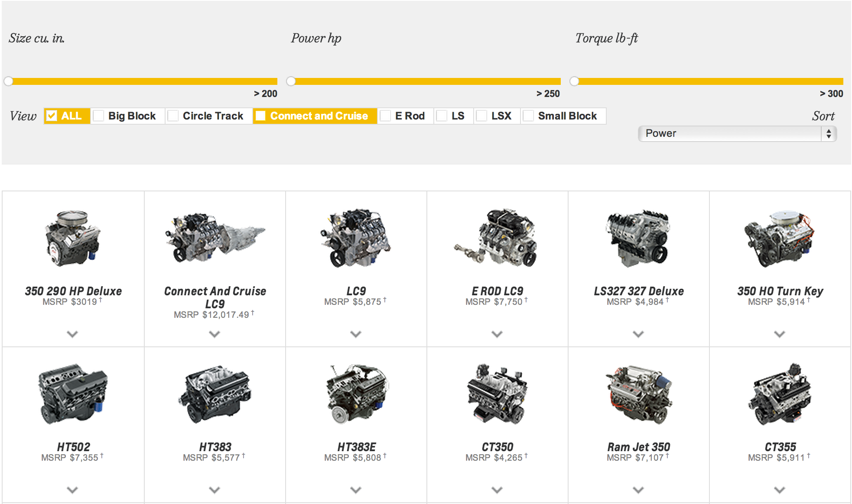852x504 pixels.
Task: Open the standalone LC9 engine image
Action: pos(356,238)
